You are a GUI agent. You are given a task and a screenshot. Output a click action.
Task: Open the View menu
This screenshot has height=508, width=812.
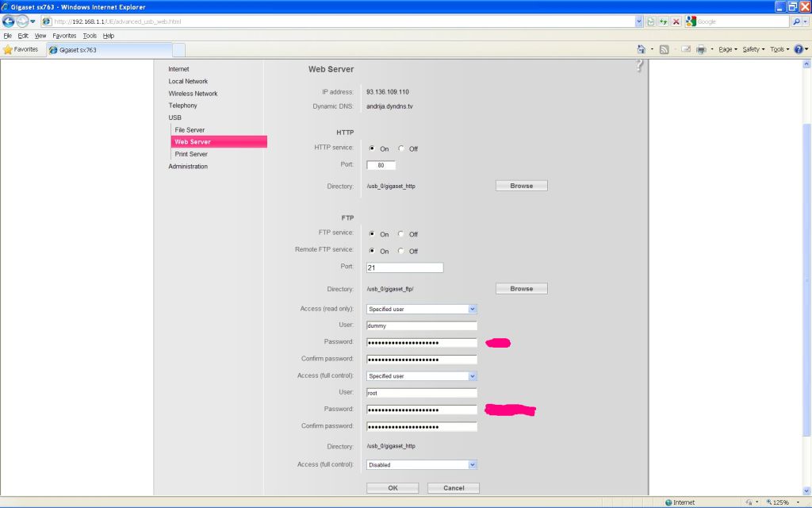coord(40,36)
